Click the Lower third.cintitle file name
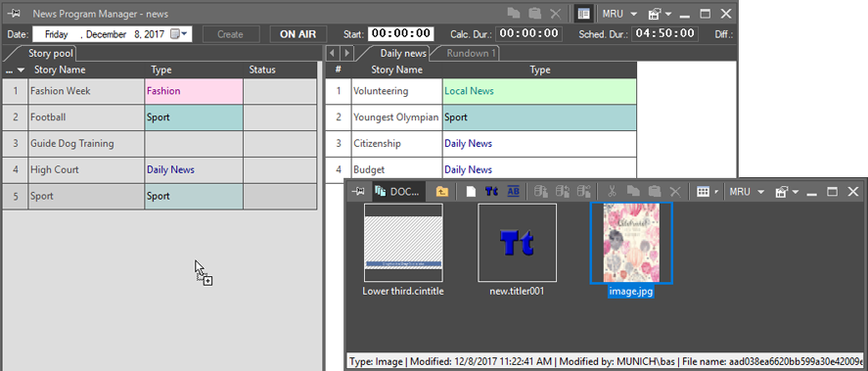The width and height of the screenshot is (868, 371). coord(403,292)
